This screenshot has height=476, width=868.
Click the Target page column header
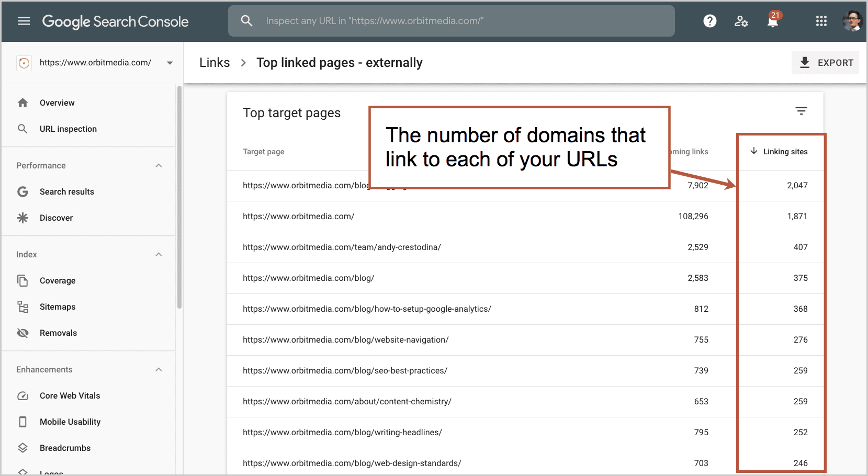(263, 152)
